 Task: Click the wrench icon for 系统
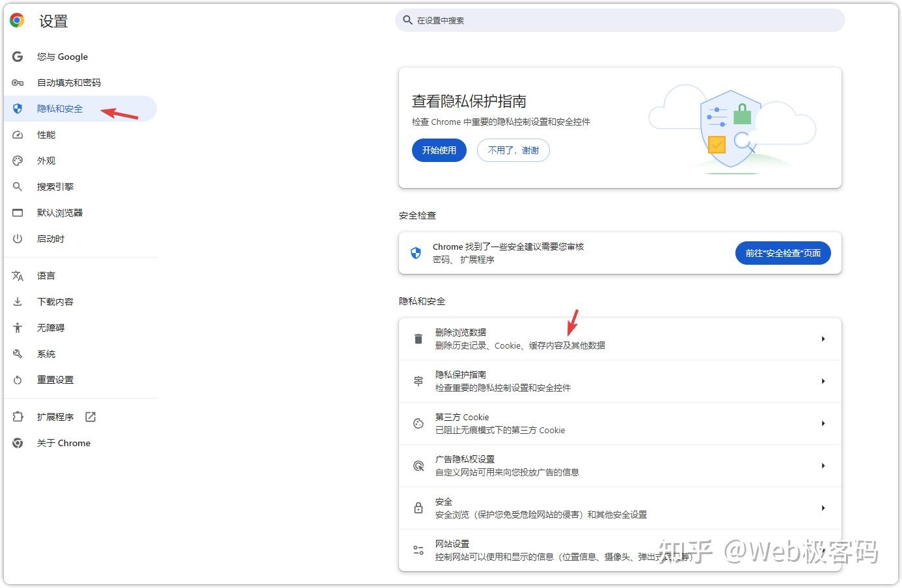(18, 354)
